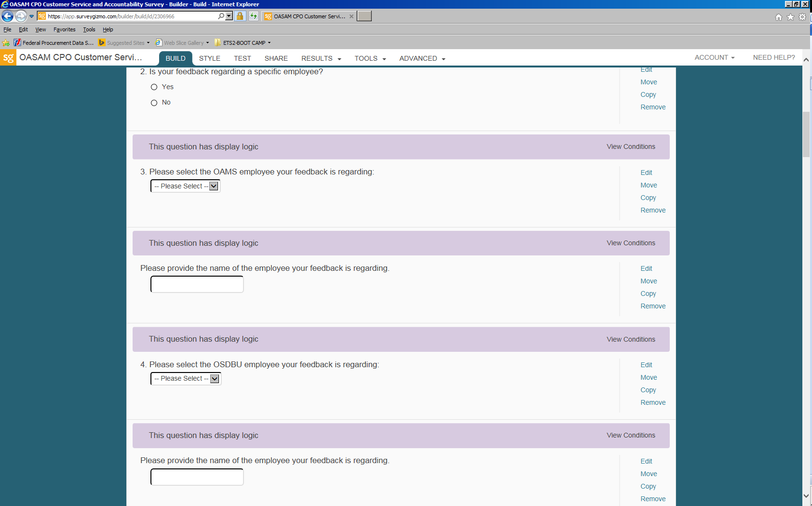Expand the Web Slice Gallery arrow
The image size is (812, 506).
pyautogui.click(x=207, y=42)
